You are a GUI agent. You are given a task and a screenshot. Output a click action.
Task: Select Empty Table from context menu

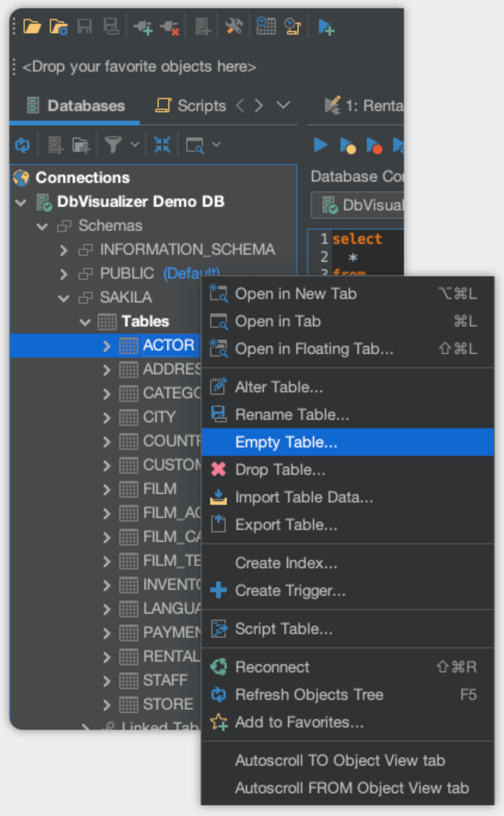pyautogui.click(x=347, y=442)
